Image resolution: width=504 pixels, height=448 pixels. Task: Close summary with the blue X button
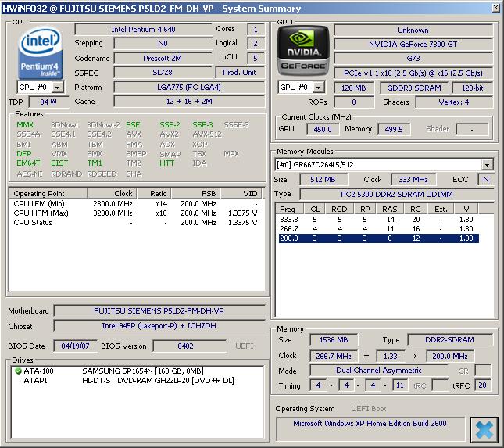point(484,429)
